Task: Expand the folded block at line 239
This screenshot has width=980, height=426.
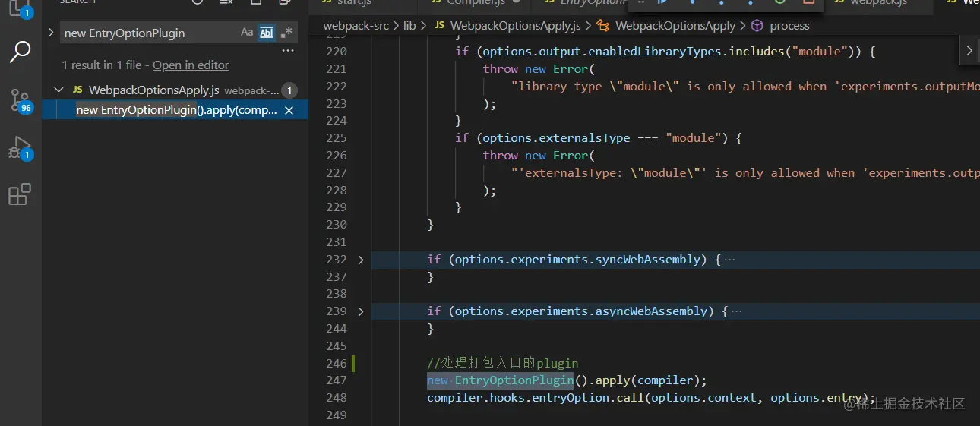Action: (361, 311)
